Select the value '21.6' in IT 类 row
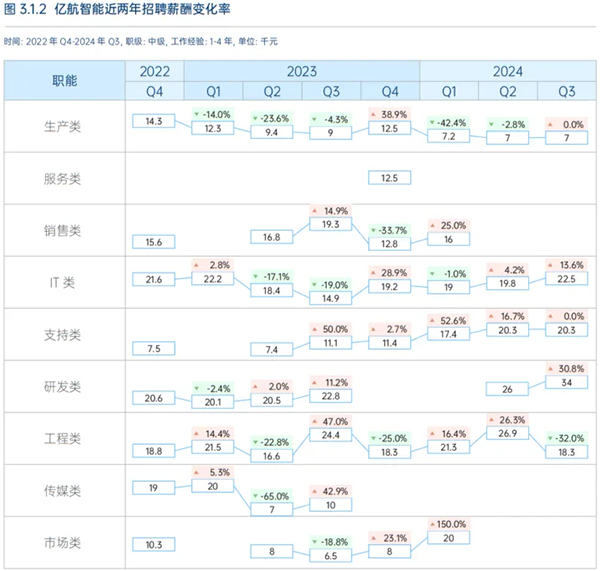The width and height of the screenshot is (600, 571). click(x=154, y=280)
